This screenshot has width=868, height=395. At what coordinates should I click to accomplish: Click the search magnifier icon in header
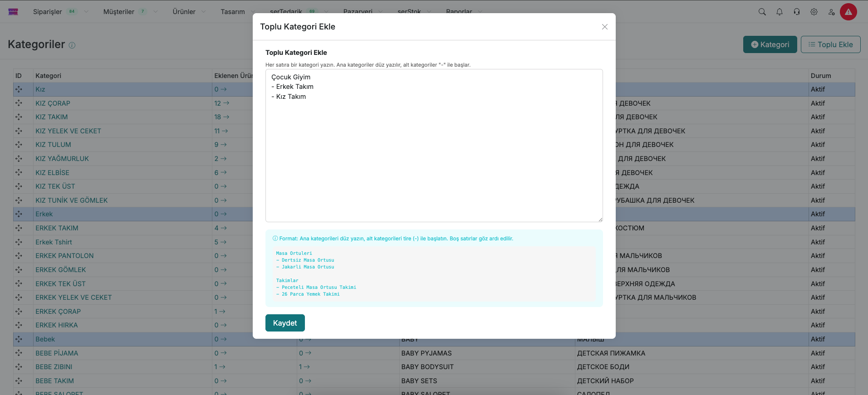coord(762,12)
